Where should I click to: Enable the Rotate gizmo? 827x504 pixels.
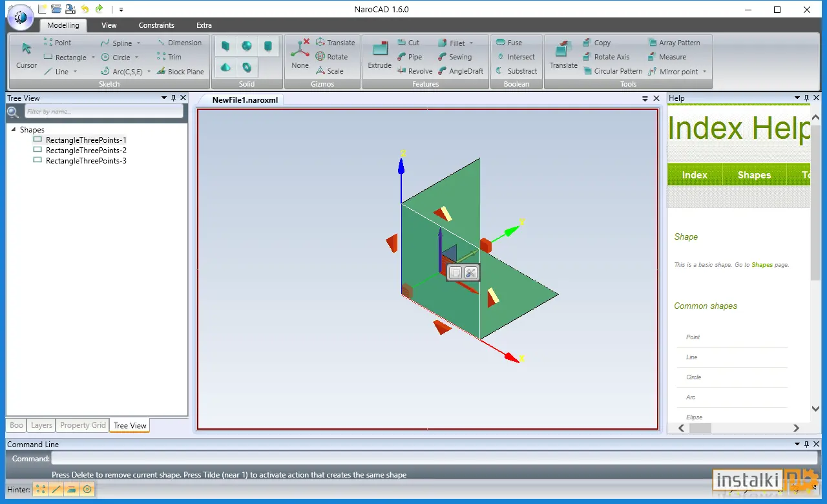click(x=331, y=57)
